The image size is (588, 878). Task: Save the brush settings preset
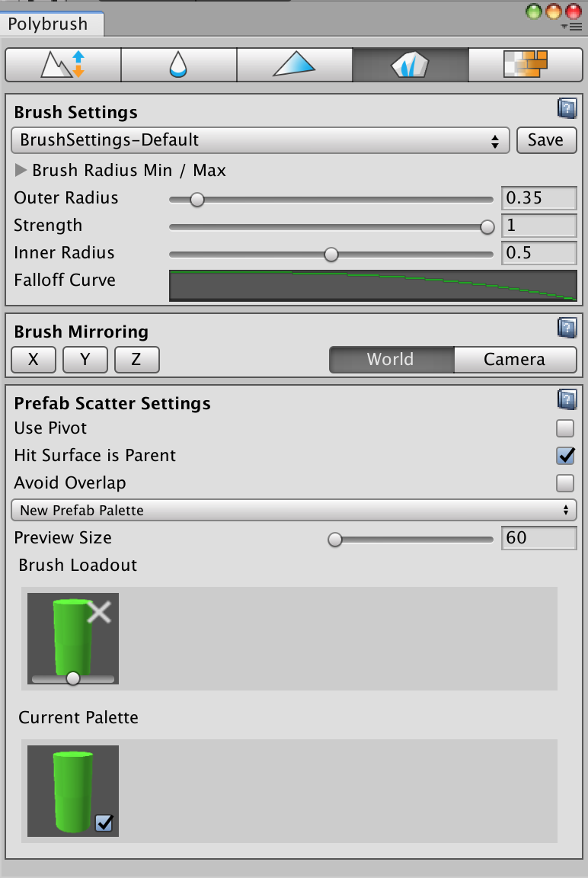click(545, 140)
